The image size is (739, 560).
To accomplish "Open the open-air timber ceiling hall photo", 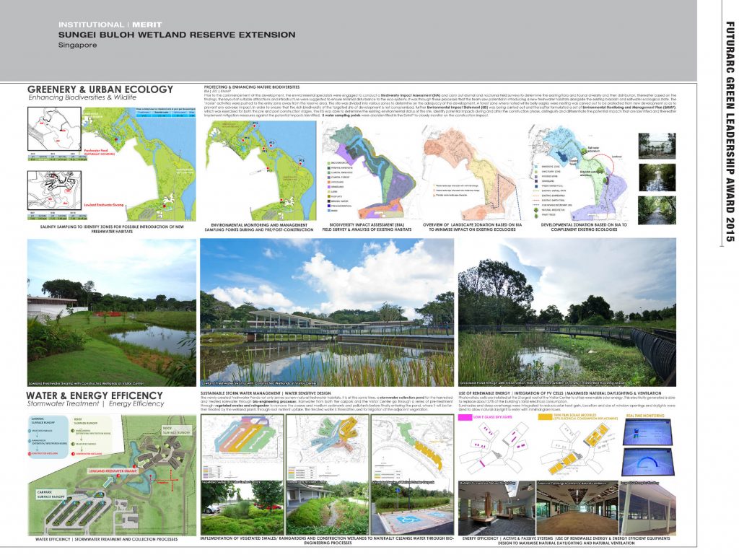I will (x=577, y=507).
